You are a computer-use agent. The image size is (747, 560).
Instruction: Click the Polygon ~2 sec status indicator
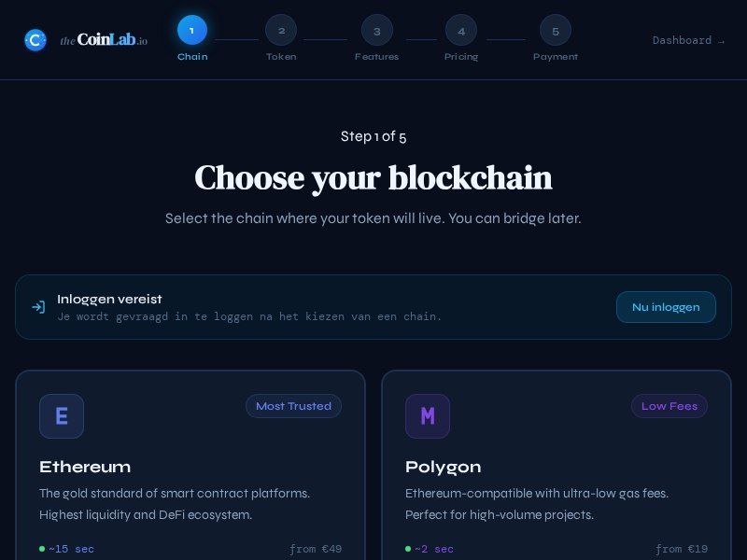coord(430,549)
